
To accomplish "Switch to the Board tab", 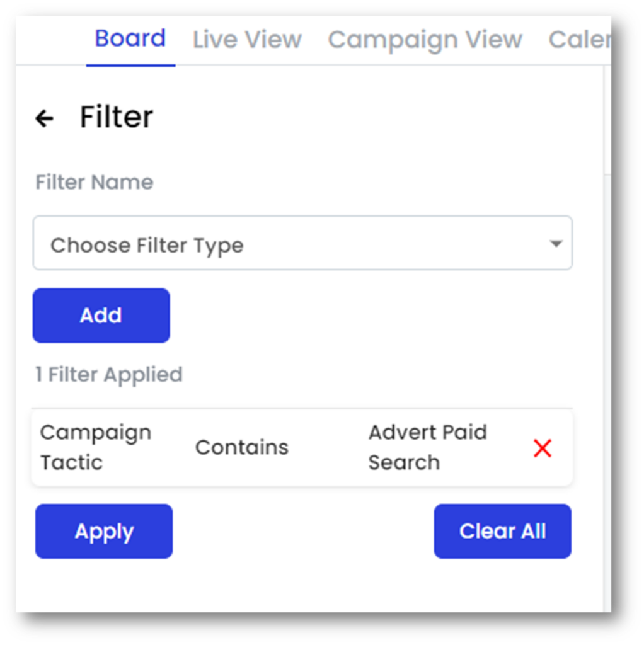I will click(x=130, y=39).
